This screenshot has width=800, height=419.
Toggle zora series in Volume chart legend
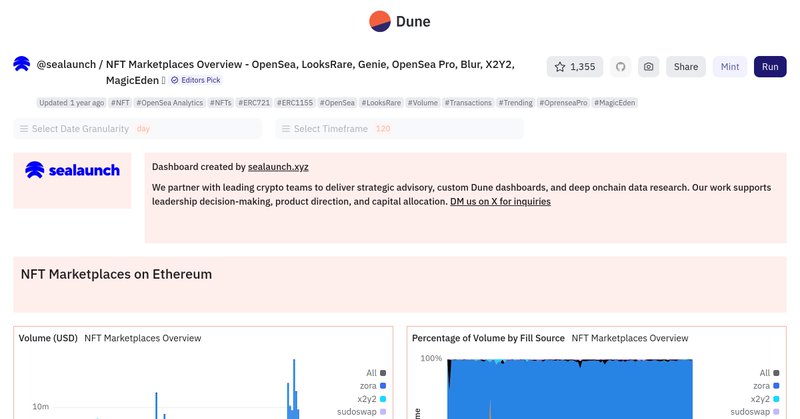[x=372, y=386]
